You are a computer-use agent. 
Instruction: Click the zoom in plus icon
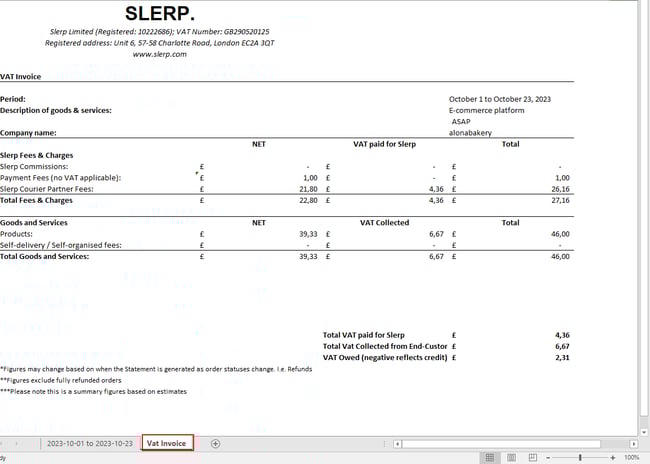click(613, 457)
